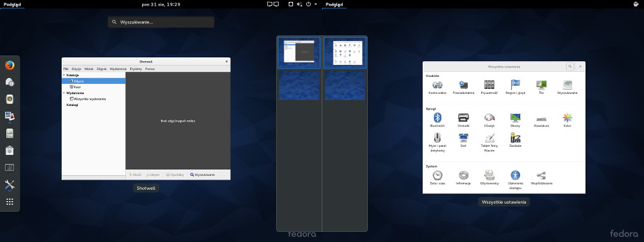This screenshot has width=644, height=242.
Task: Open Informacje details panel
Action: pos(464,178)
